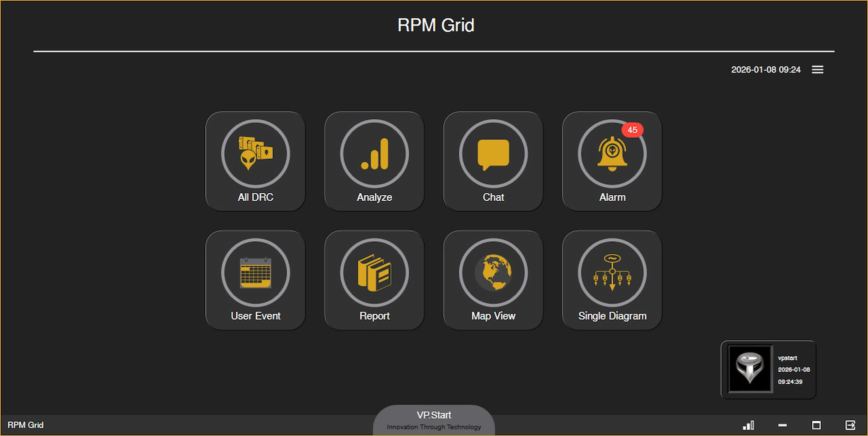The height and width of the screenshot is (436, 868).
Task: Click the red 45 alarm notification badge
Action: click(633, 130)
